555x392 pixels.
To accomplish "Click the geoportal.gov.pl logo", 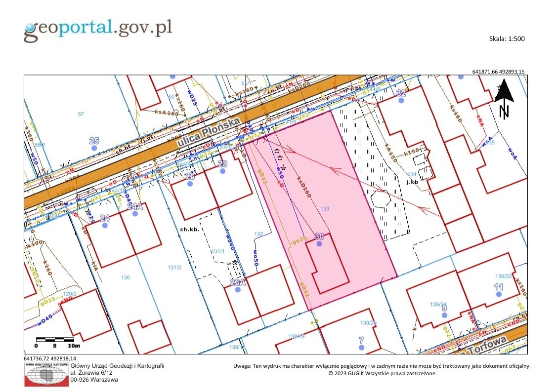I will point(98,30).
